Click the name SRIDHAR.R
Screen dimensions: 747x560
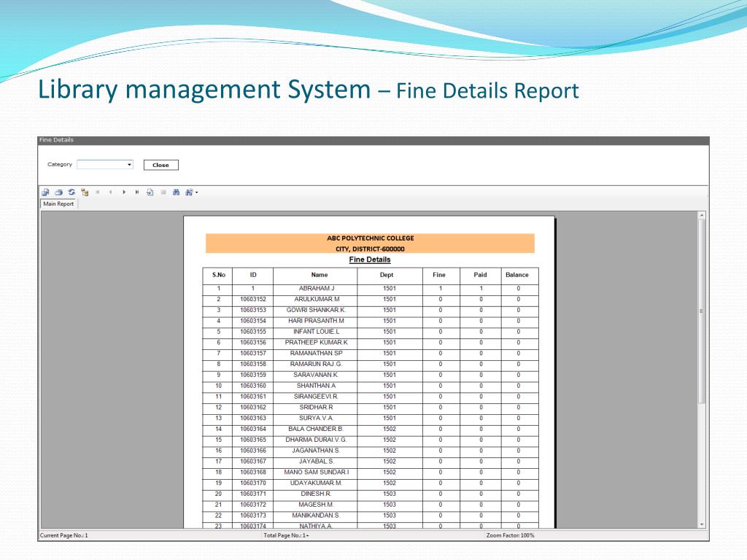[317, 408]
